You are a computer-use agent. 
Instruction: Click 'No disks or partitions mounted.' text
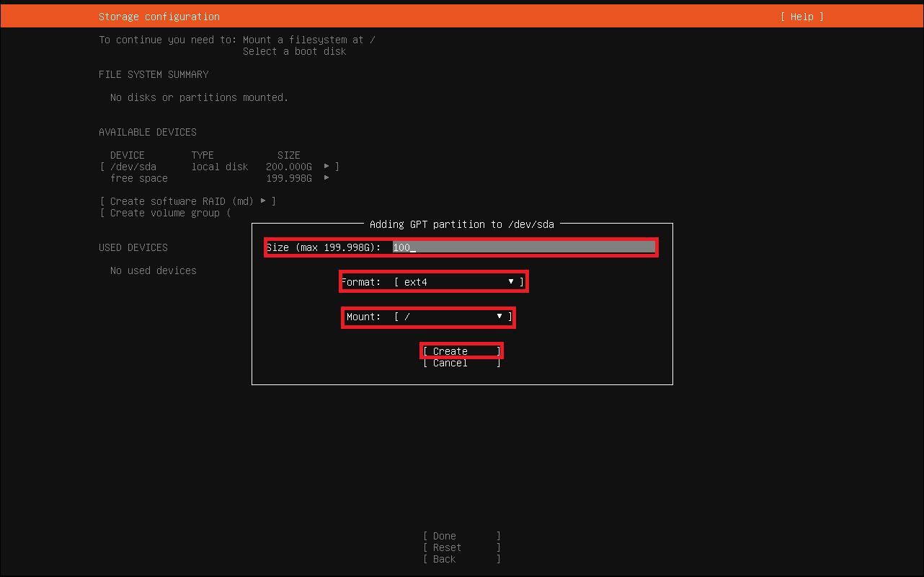click(x=199, y=97)
